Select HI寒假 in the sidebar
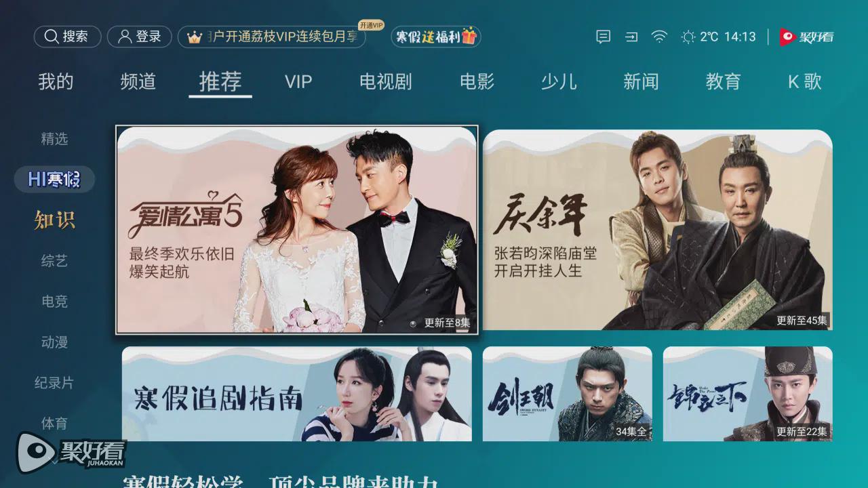This screenshot has height=488, width=868. pos(54,180)
